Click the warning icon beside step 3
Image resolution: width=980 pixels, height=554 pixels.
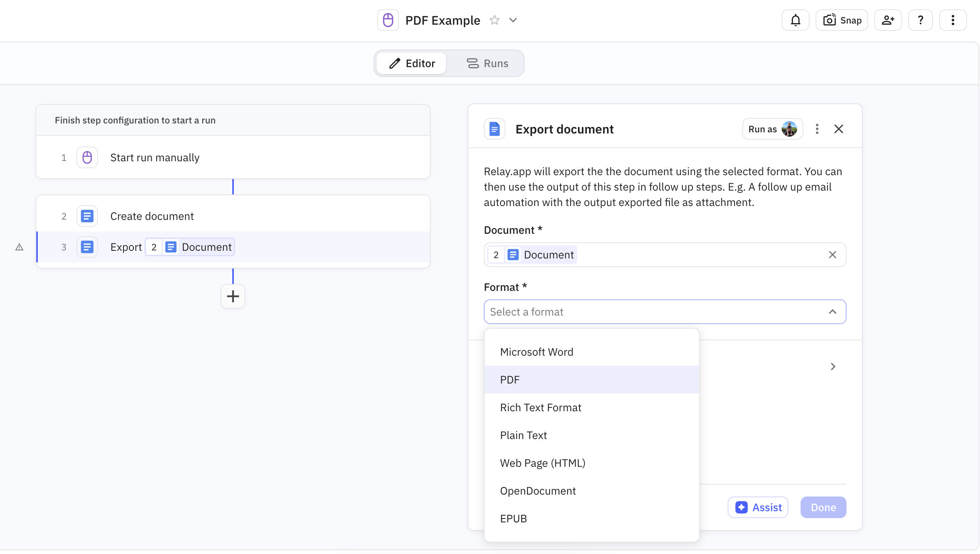tap(19, 247)
